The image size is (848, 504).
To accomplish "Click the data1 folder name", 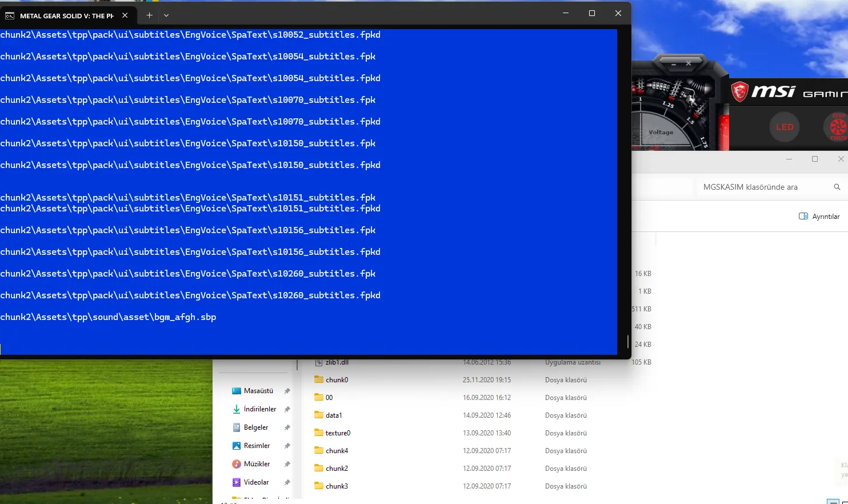I will (334, 415).
